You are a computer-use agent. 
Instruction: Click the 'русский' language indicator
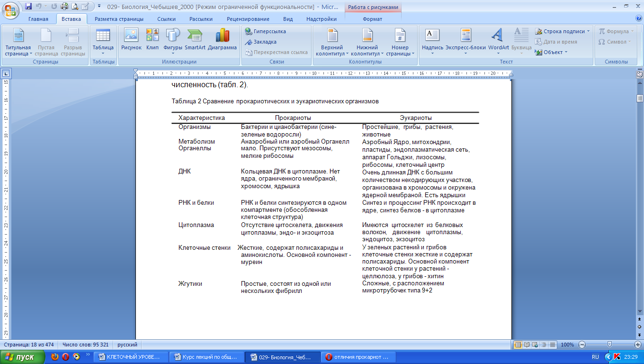coord(127,345)
